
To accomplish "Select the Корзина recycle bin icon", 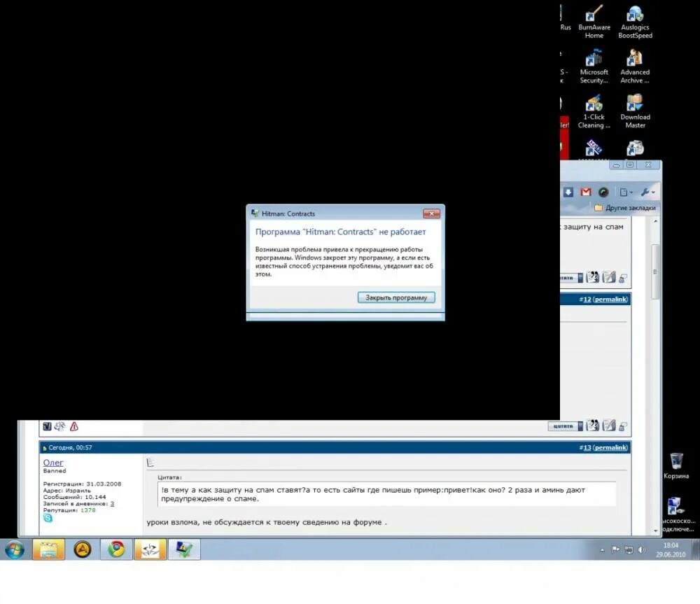I will coord(676,465).
